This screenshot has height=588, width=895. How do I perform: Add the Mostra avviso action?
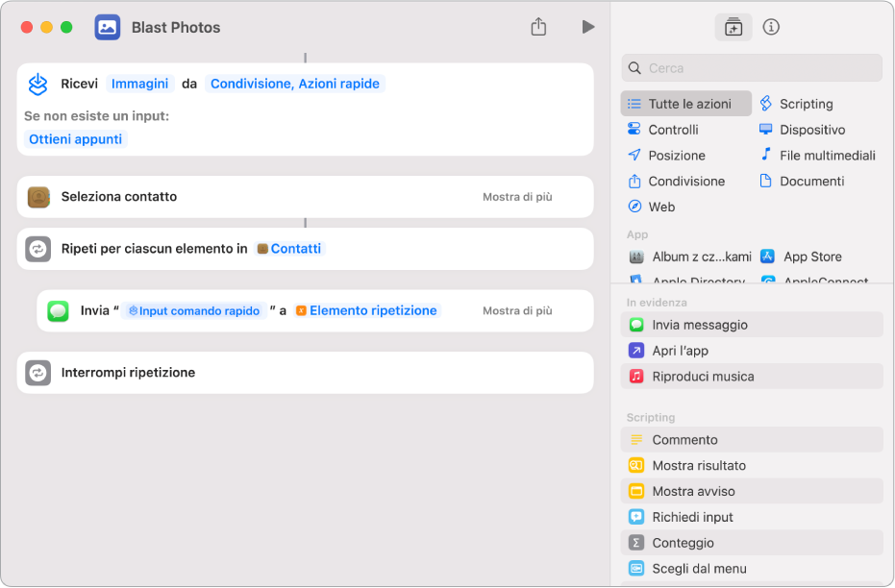(692, 491)
